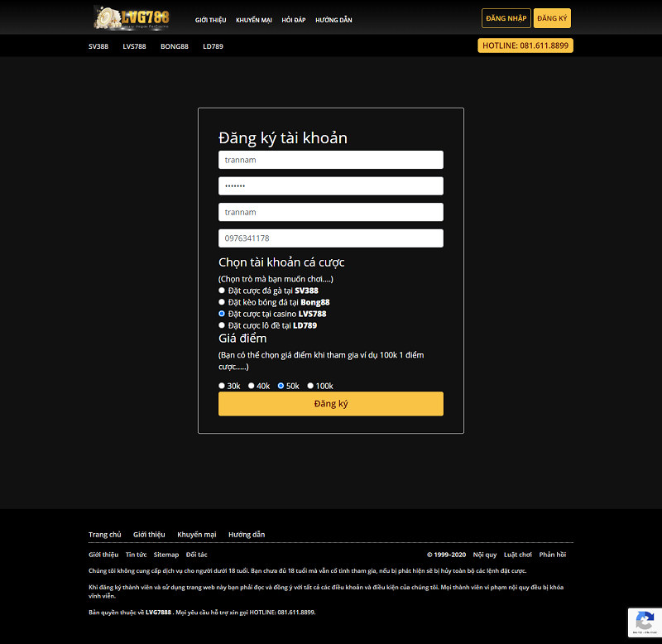
Task: Go to the LD789 sub-navigation item
Action: tap(213, 46)
